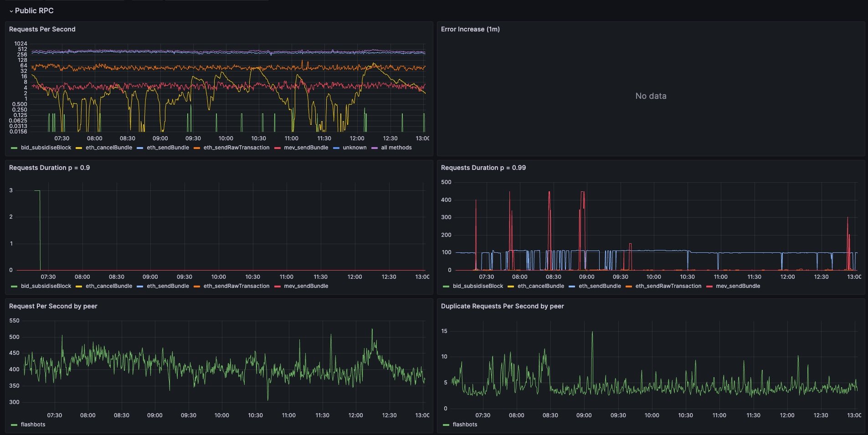Click the blue unknown legend marker

pyautogui.click(x=335, y=148)
